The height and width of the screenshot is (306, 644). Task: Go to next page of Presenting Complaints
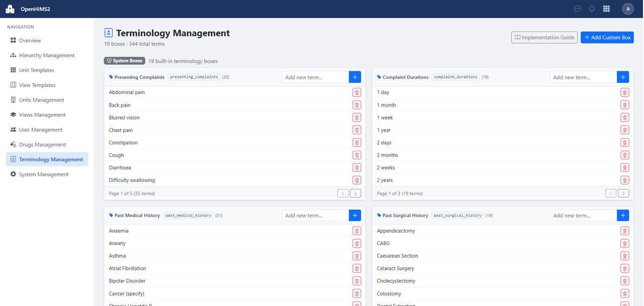point(356,193)
